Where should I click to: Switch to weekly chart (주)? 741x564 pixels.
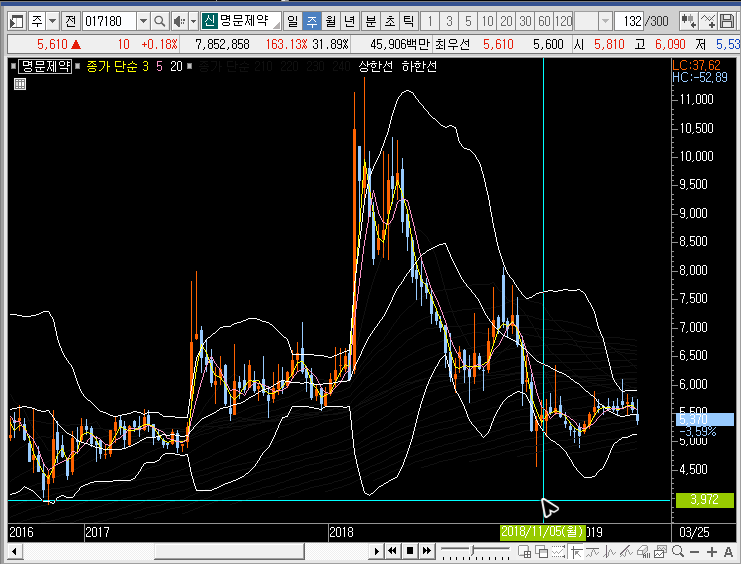coord(311,21)
